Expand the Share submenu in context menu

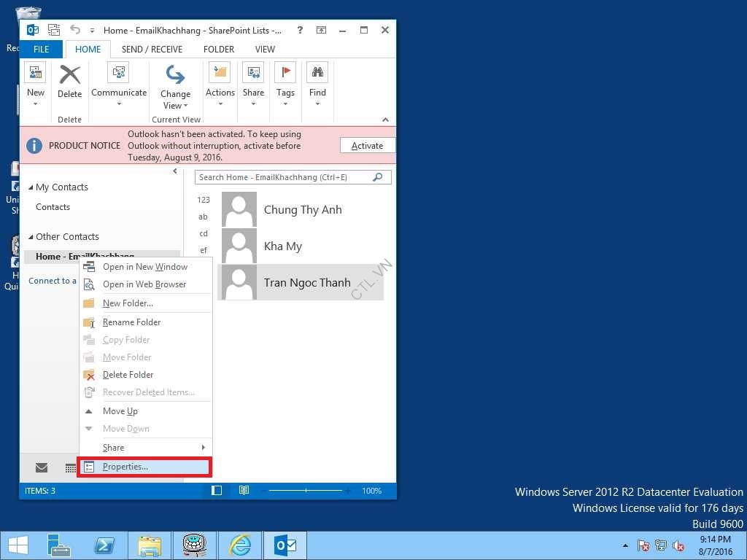[x=146, y=448]
